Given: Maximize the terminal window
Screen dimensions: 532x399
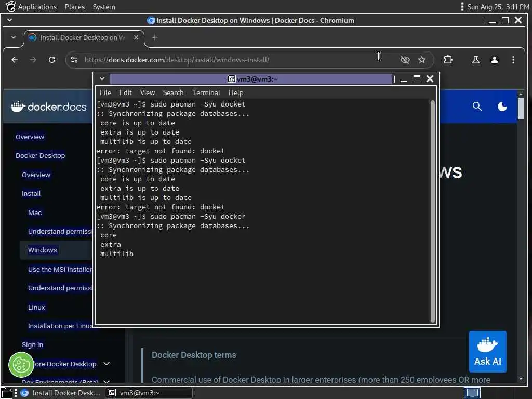Looking at the screenshot, I should coord(417,79).
